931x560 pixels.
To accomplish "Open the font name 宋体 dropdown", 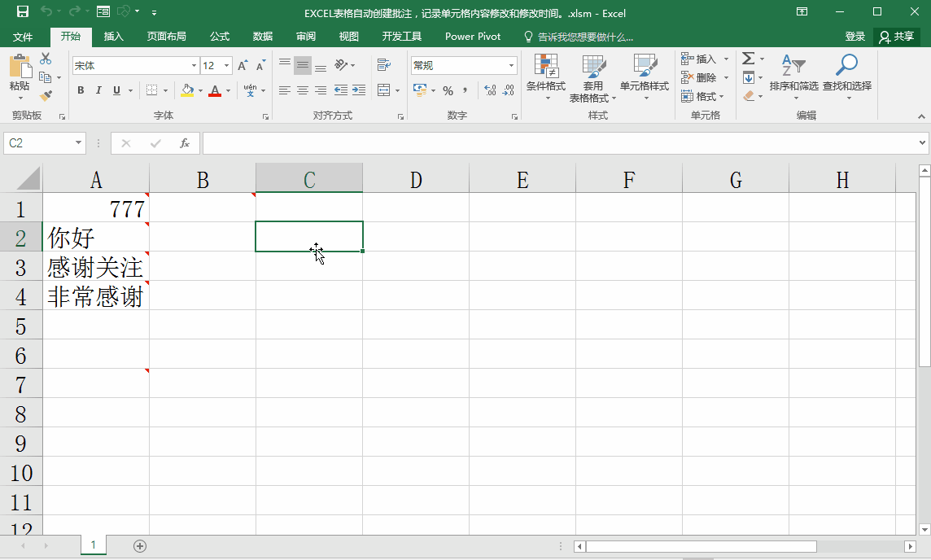I will tap(194, 65).
